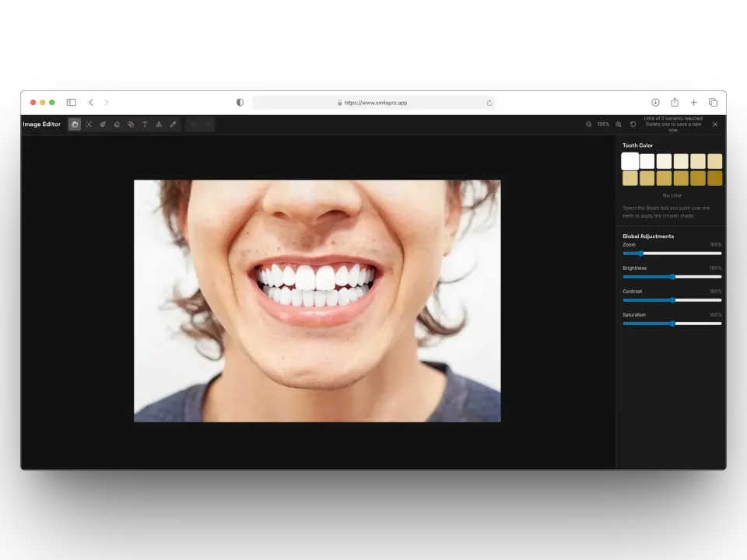This screenshot has width=747, height=560.
Task: Click the 'Tooth Color' panel heading
Action: tap(637, 145)
